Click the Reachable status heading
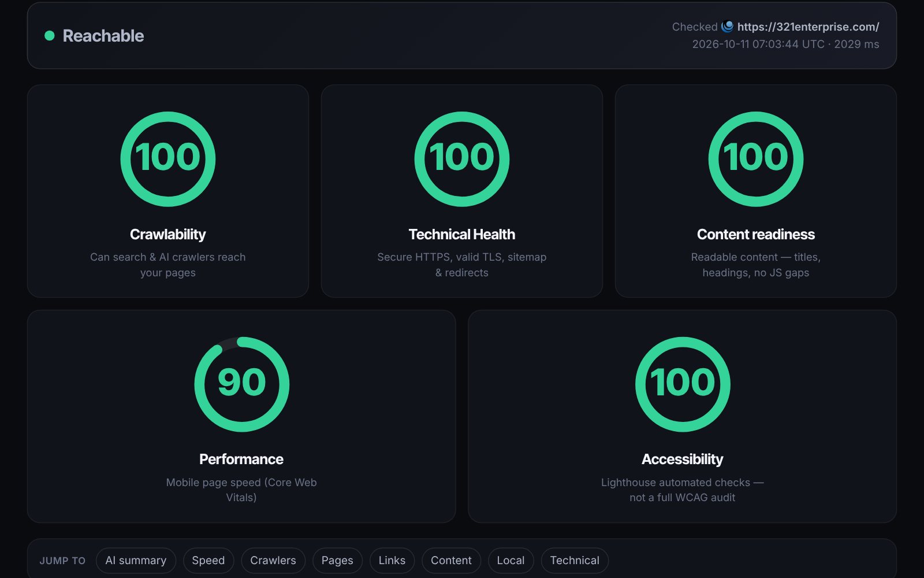 103,36
